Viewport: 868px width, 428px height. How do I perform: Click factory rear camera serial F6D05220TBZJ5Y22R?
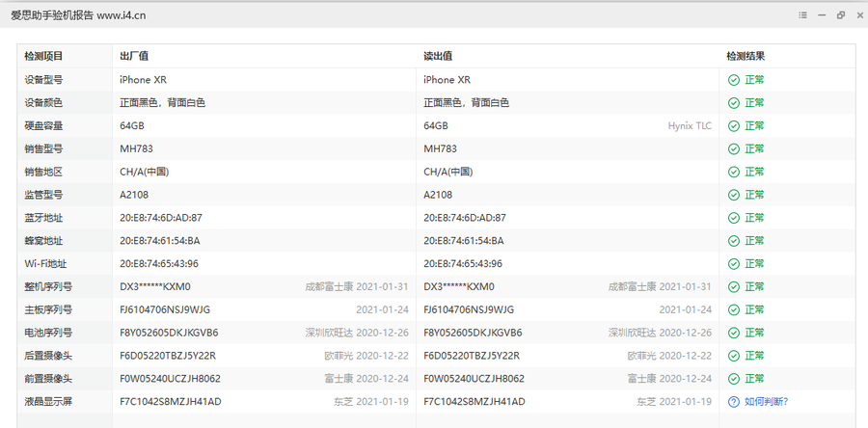[x=167, y=356]
